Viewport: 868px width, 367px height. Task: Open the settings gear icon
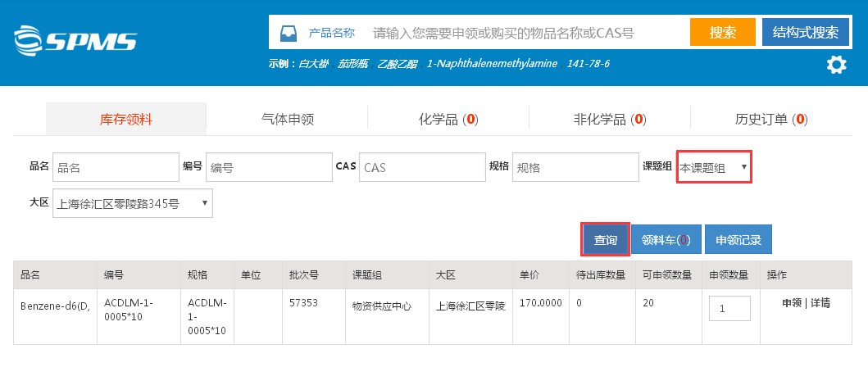836,65
